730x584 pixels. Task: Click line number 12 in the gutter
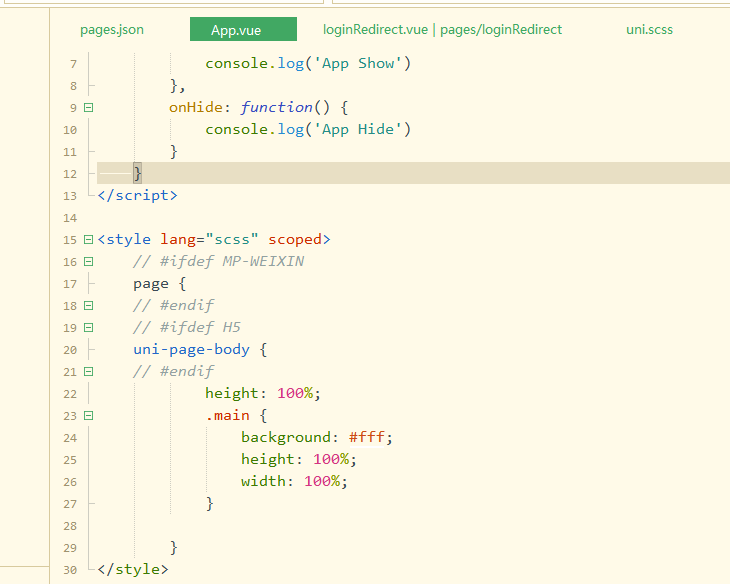coord(69,174)
